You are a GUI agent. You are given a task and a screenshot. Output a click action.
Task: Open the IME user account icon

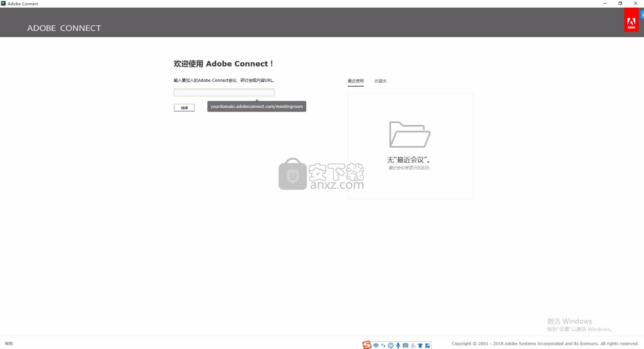point(413,345)
